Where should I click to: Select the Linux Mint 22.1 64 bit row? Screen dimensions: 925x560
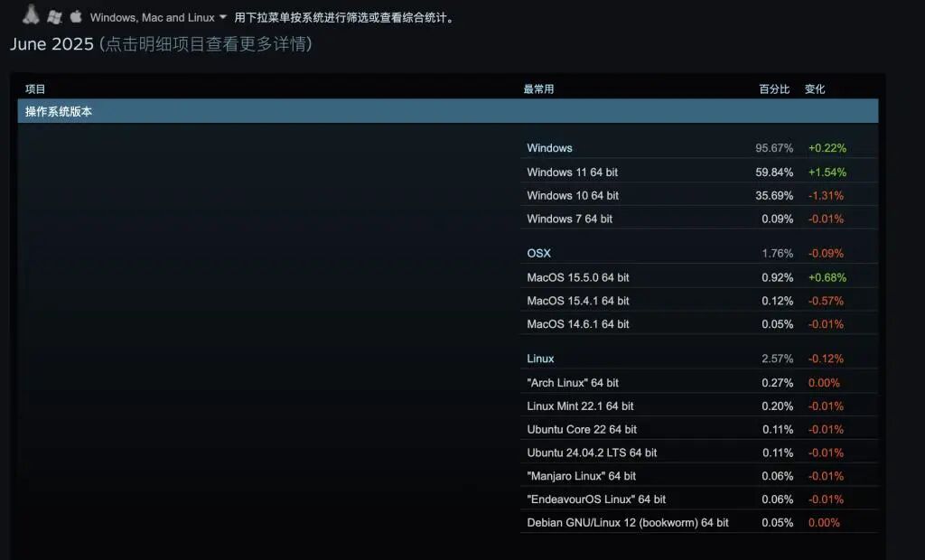[699, 406]
